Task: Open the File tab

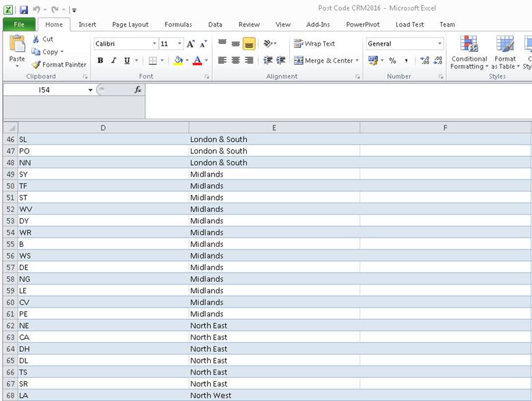Action: click(19, 25)
